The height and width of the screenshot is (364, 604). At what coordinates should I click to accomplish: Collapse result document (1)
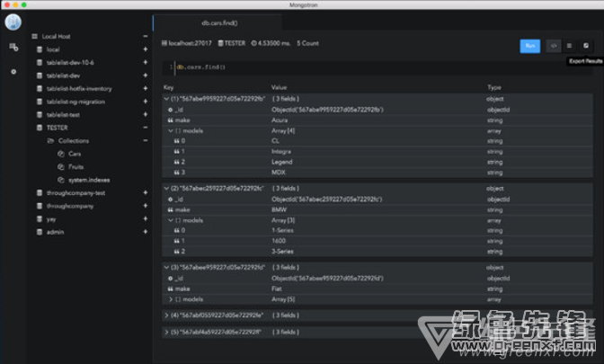(x=166, y=99)
